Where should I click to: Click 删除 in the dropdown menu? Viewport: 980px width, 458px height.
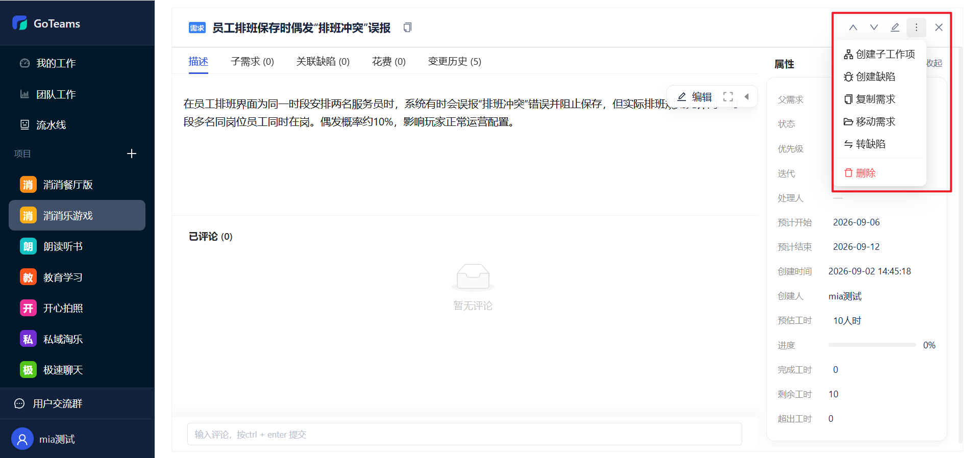(879, 173)
